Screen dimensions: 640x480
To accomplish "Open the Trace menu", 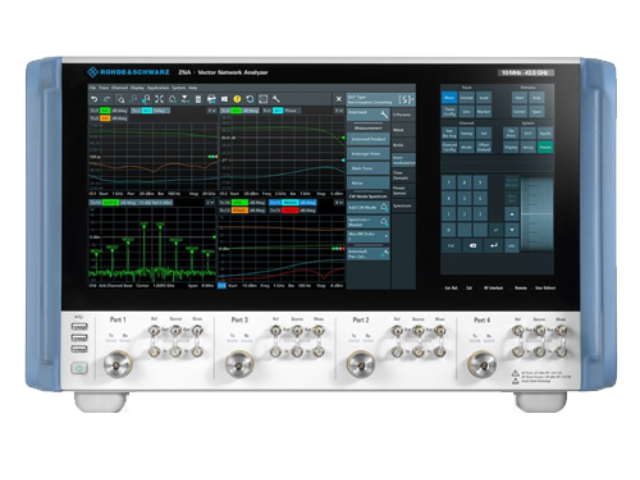I will coord(104,88).
